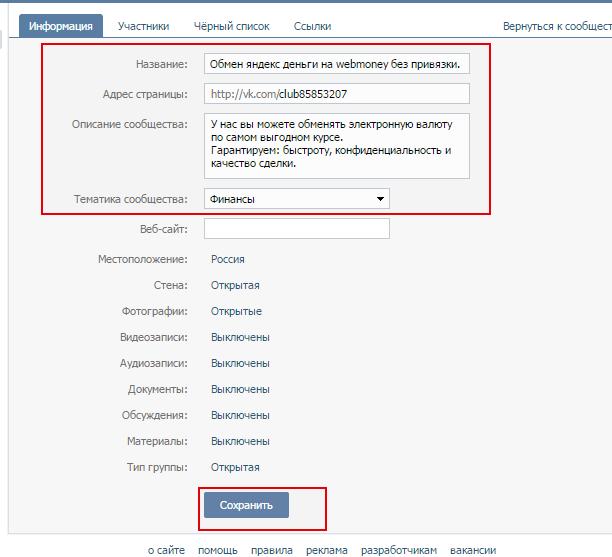The image size is (612, 557).
Task: Change Обсуждения setting Выключены
Action: click(240, 415)
